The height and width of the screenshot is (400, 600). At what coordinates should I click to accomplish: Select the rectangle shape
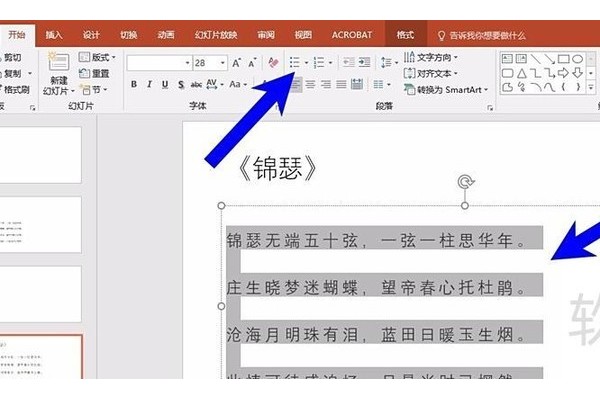(563, 59)
